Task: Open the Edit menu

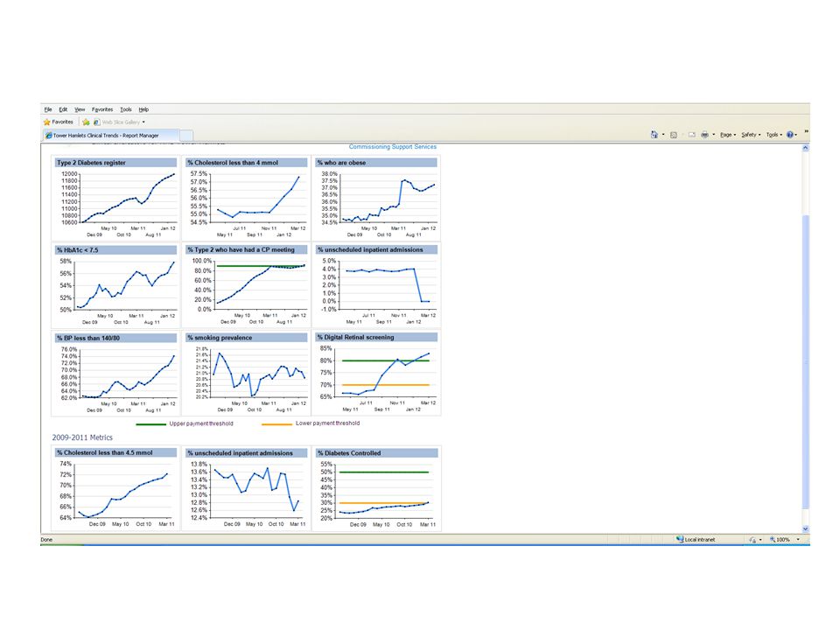Action: click(x=63, y=109)
